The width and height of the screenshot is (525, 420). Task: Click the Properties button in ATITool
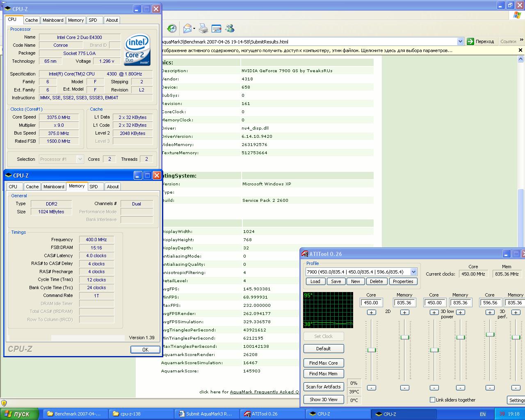[x=403, y=281]
